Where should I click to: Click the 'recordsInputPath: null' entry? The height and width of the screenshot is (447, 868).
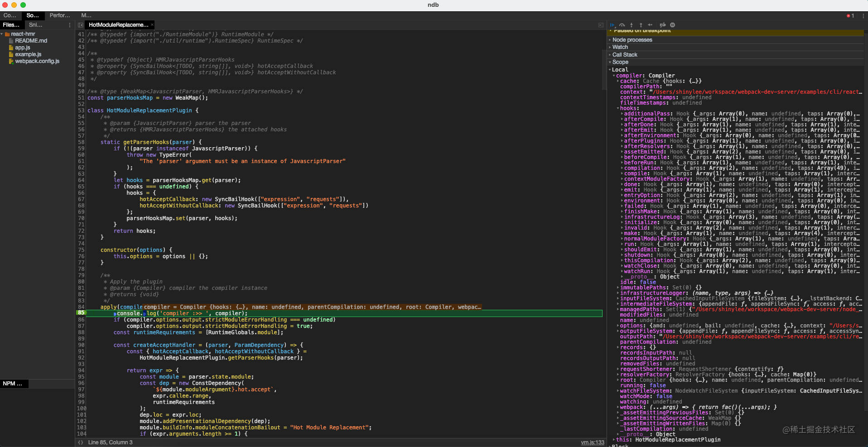coord(656,353)
